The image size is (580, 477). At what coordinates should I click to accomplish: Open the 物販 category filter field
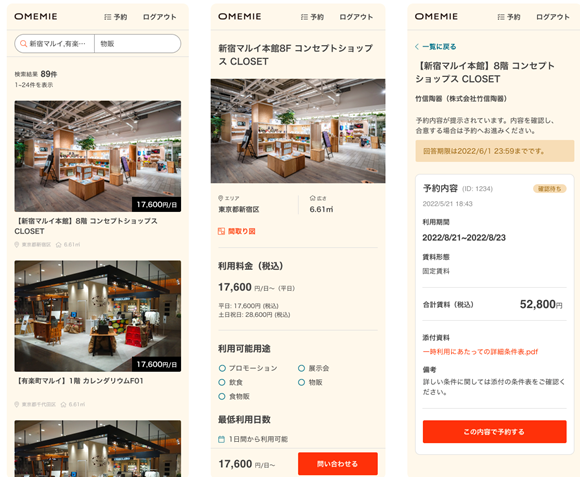pos(138,44)
